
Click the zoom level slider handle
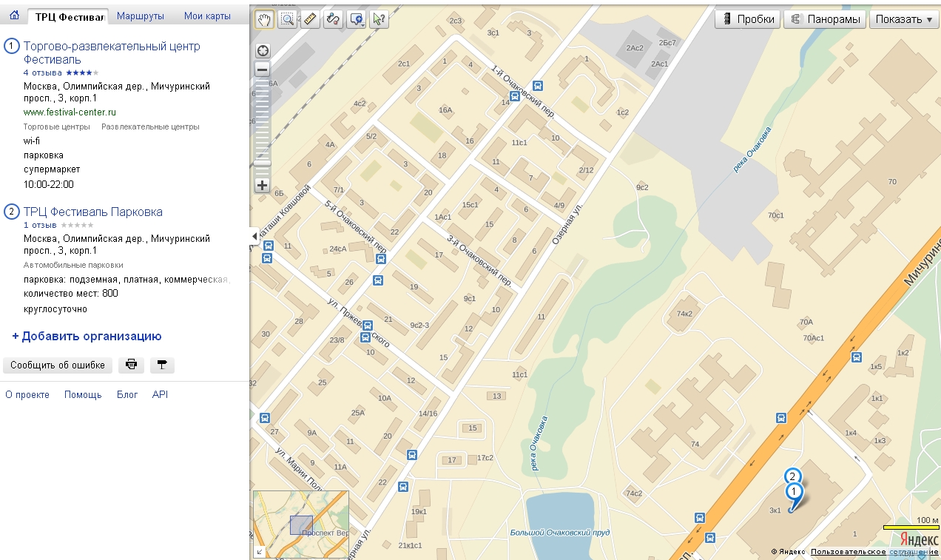[x=262, y=163]
